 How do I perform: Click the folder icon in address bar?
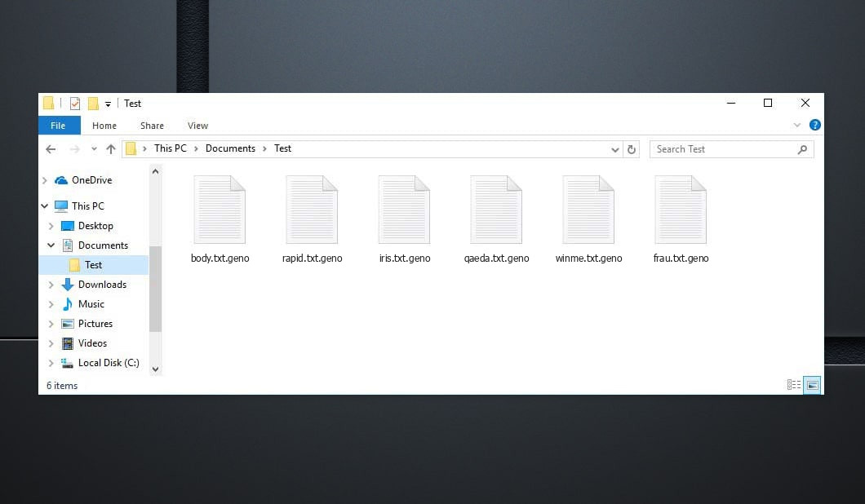(x=131, y=149)
